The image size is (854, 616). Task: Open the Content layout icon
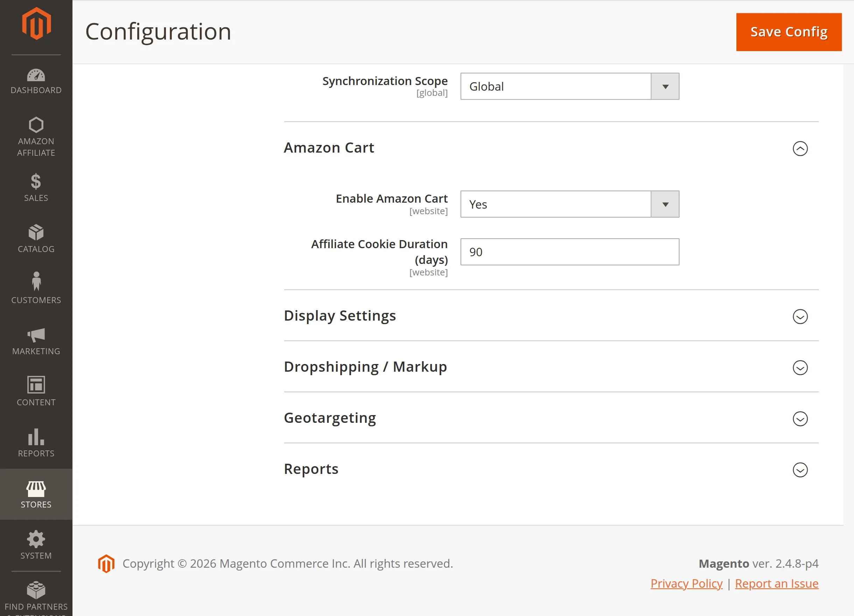[x=36, y=385]
